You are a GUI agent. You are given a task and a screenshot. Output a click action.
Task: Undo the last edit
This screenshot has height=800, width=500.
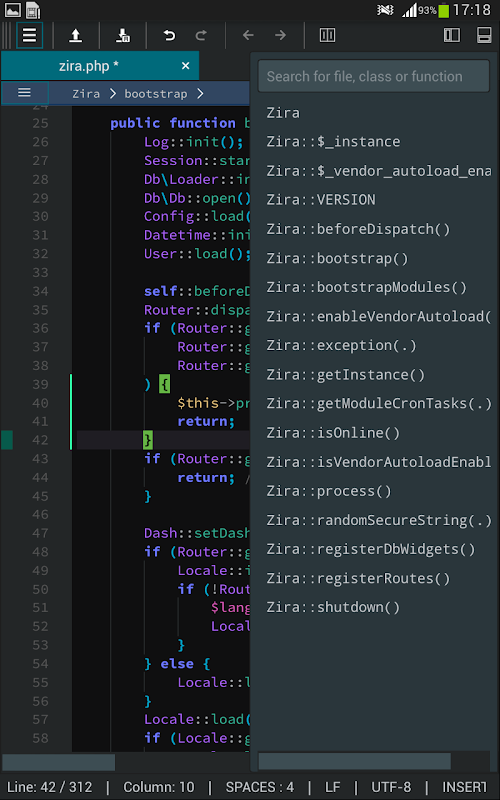(x=169, y=35)
